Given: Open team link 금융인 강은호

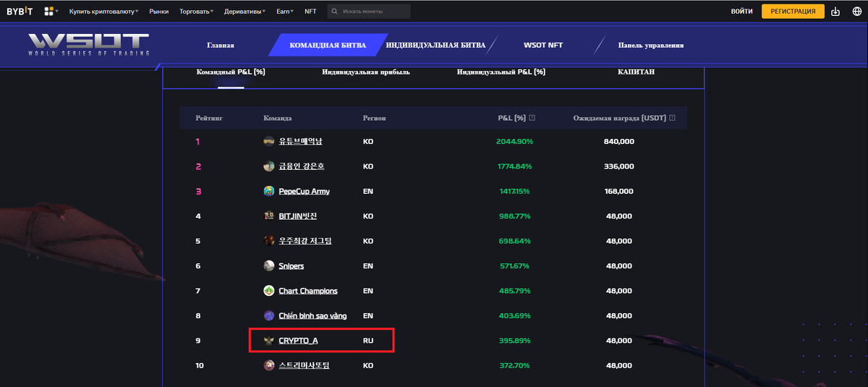Looking at the screenshot, I should pyautogui.click(x=302, y=166).
